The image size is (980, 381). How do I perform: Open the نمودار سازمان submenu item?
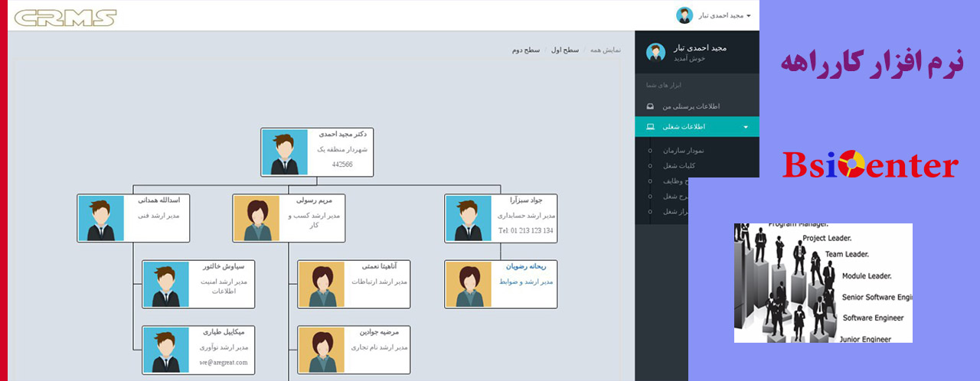pyautogui.click(x=683, y=150)
